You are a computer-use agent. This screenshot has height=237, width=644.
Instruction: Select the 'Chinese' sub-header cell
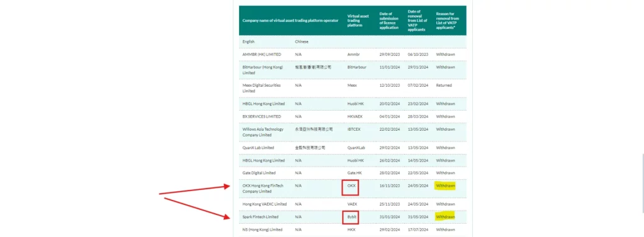(x=301, y=41)
